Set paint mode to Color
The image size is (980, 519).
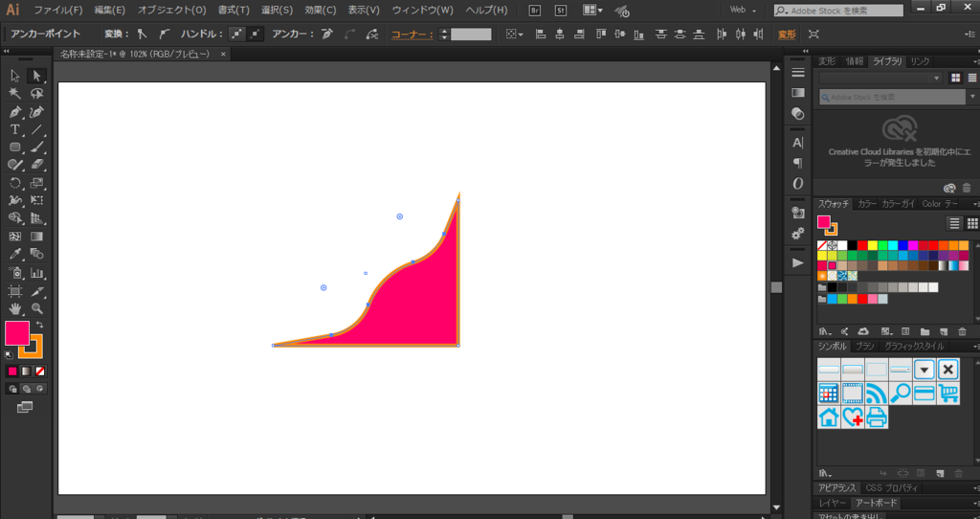(12, 372)
